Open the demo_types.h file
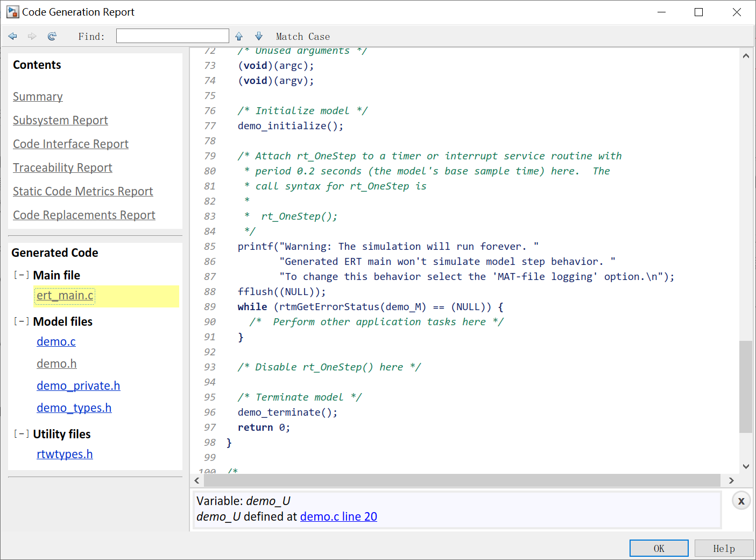Image resolution: width=756 pixels, height=560 pixels. (x=74, y=408)
